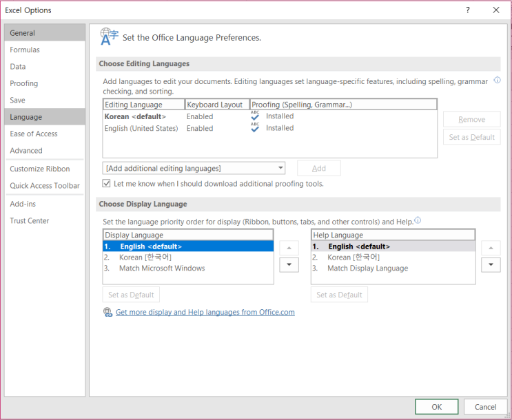
Task: Move display language up with arrow button
Action: (288, 247)
